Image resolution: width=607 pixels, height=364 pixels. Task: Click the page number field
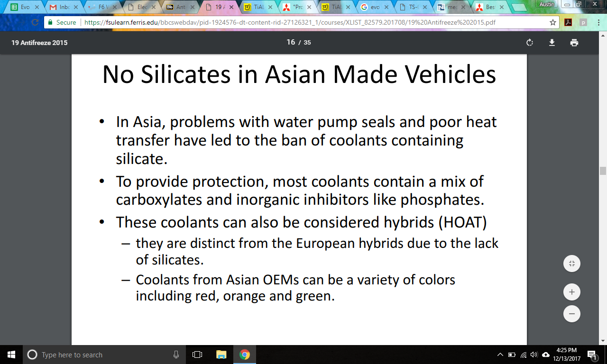click(291, 42)
